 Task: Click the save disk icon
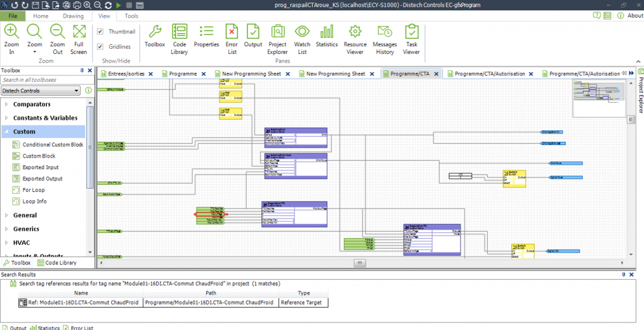coord(35,5)
